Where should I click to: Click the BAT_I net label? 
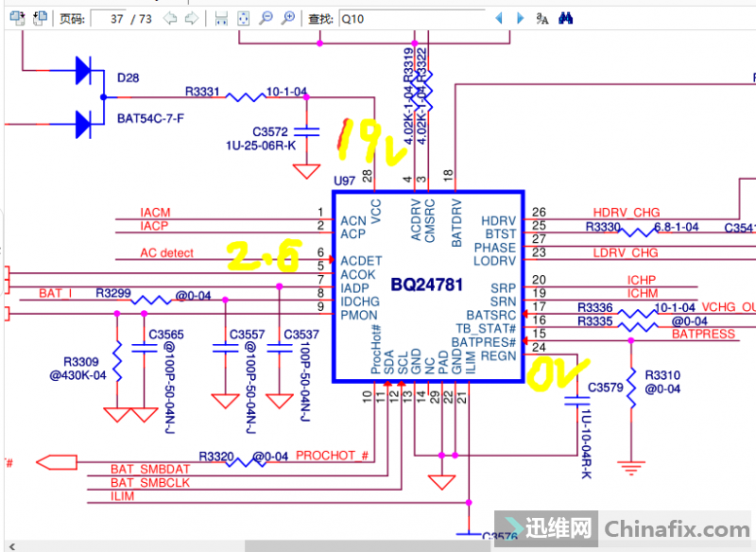pyautogui.click(x=56, y=293)
